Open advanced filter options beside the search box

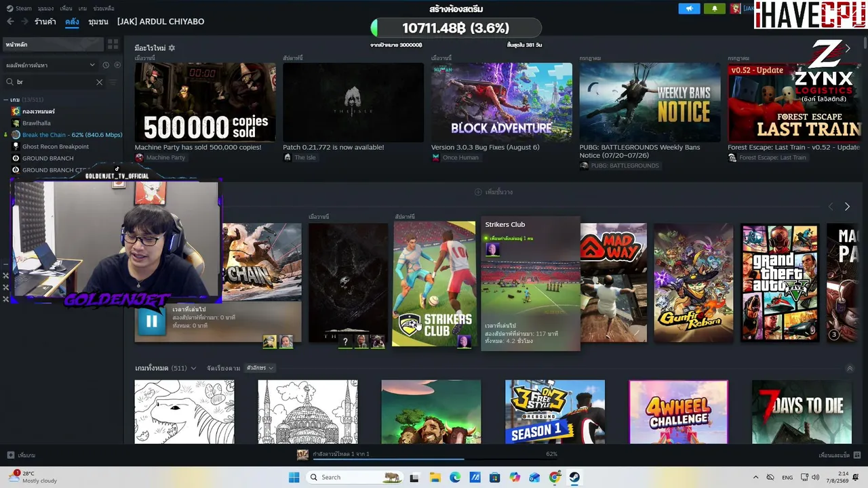[113, 82]
